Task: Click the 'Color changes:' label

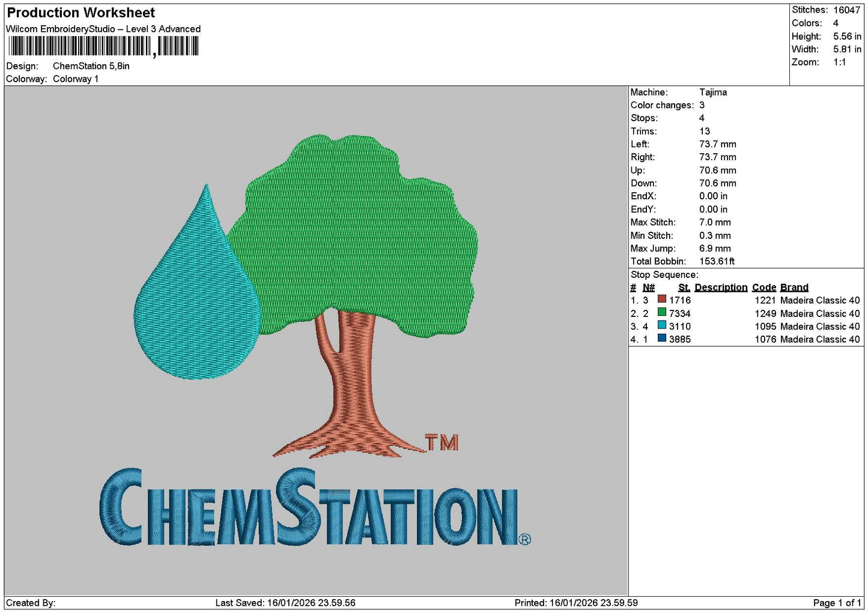Action: coord(662,105)
